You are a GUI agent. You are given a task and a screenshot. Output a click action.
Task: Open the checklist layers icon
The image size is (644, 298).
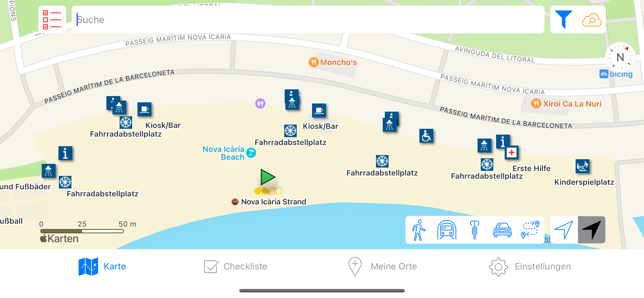coord(52,19)
